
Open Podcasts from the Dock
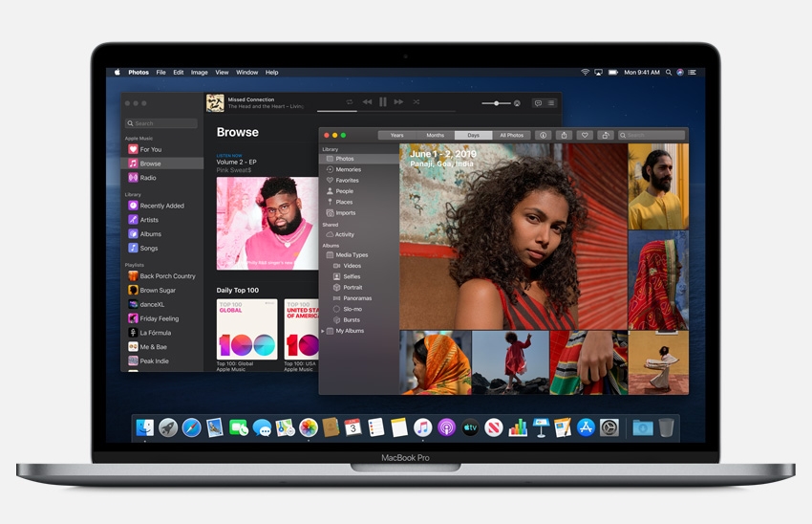[x=446, y=427]
